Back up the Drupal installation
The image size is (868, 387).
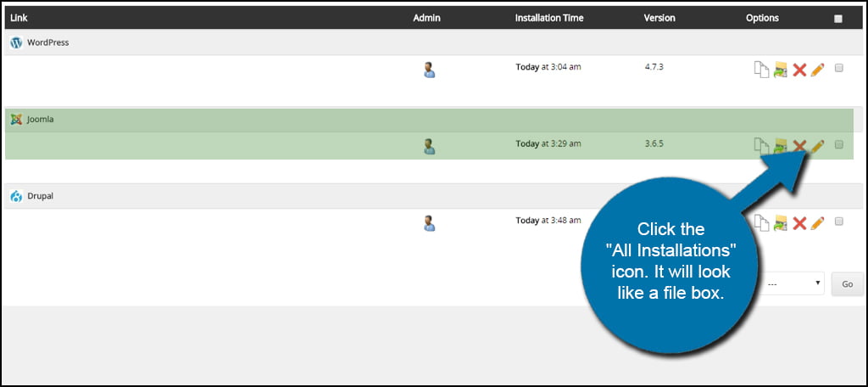coord(781,223)
